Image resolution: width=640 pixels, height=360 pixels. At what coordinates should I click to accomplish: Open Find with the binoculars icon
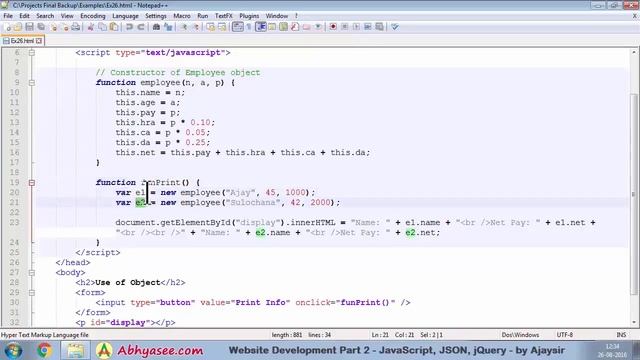156,27
